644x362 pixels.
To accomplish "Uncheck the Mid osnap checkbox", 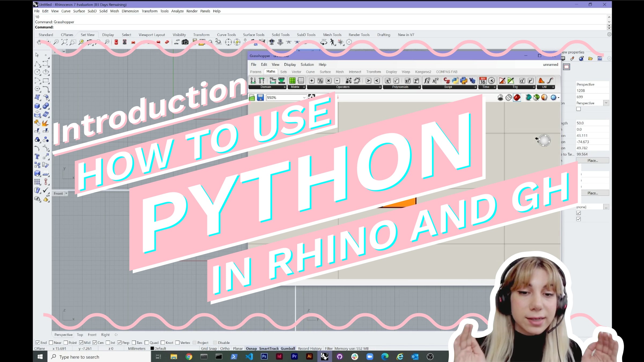I will pos(81,343).
